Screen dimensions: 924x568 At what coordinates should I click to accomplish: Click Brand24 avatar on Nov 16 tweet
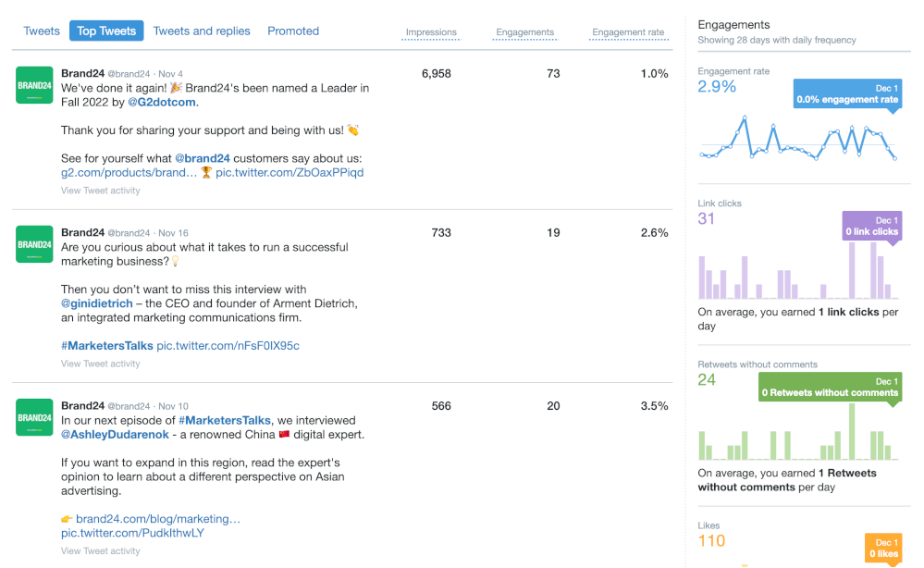coord(34,244)
